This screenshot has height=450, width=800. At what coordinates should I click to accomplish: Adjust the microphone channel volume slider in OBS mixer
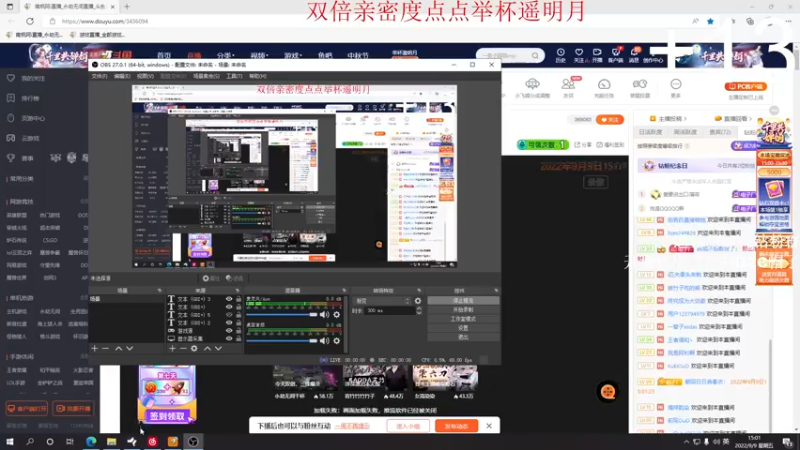point(282,315)
